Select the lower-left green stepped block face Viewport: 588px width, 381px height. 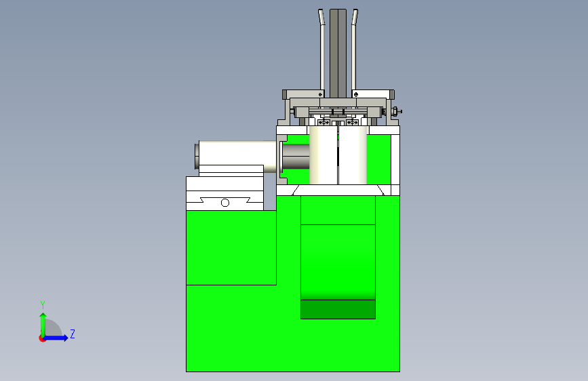[231, 247]
